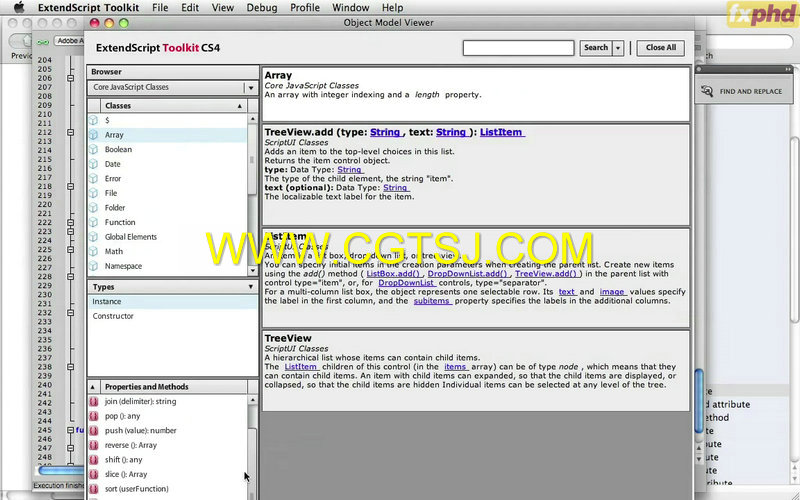
Task: Click the Classes list scroll-up arrow
Action: pos(252,119)
